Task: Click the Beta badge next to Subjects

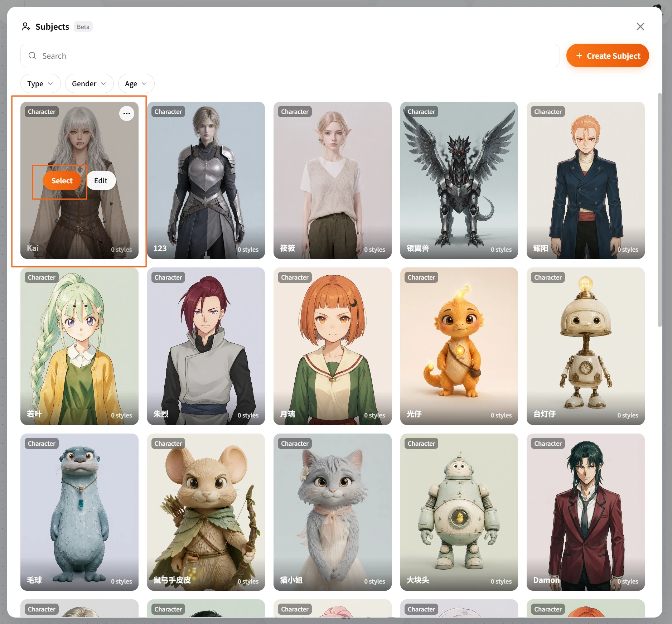Action: (83, 27)
